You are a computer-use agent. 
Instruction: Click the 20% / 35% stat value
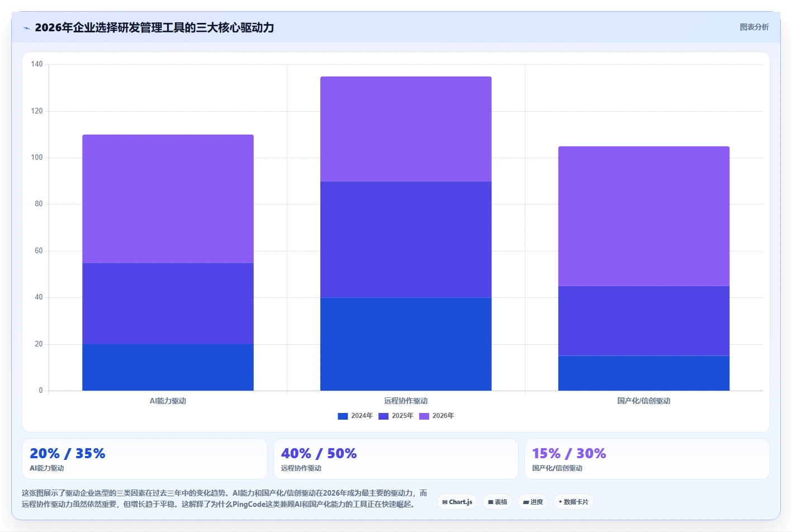[68, 453]
